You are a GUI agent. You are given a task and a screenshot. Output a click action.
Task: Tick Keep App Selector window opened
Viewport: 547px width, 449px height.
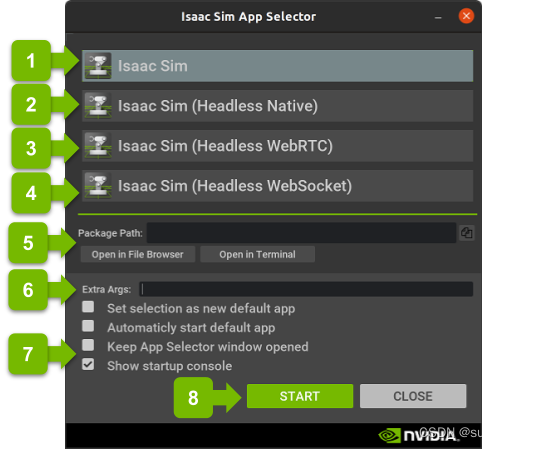(x=88, y=345)
